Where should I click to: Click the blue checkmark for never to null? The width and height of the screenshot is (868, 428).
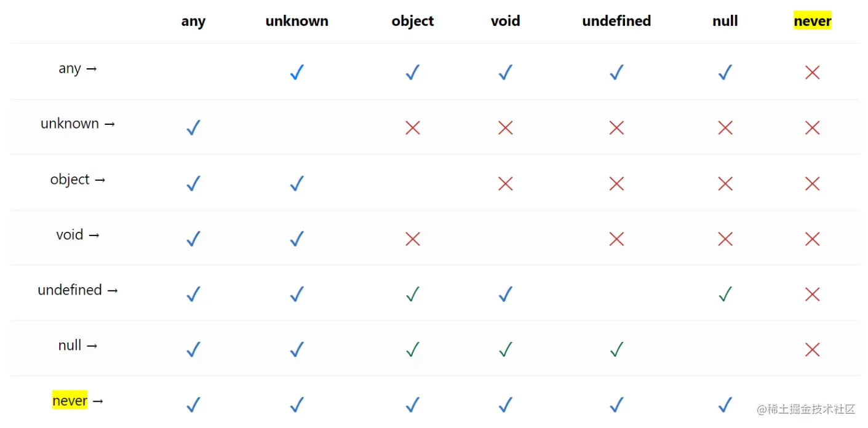pyautogui.click(x=725, y=405)
